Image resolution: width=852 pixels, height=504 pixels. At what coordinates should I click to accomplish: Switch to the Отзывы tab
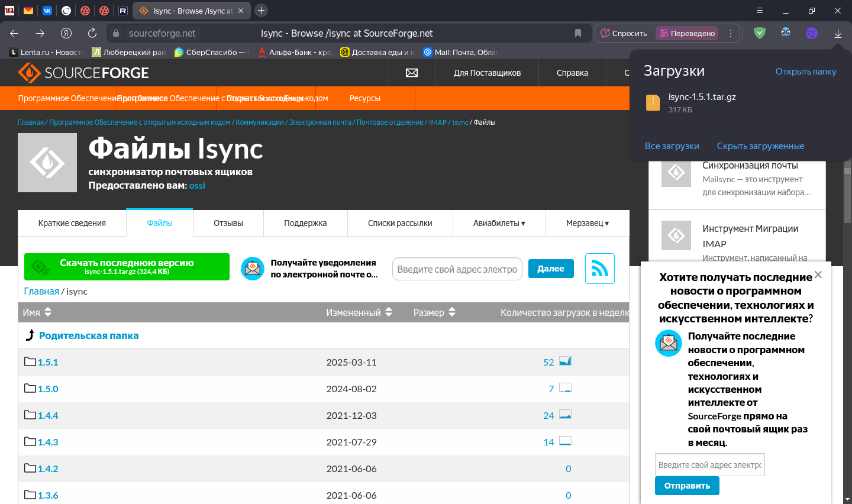tap(228, 223)
